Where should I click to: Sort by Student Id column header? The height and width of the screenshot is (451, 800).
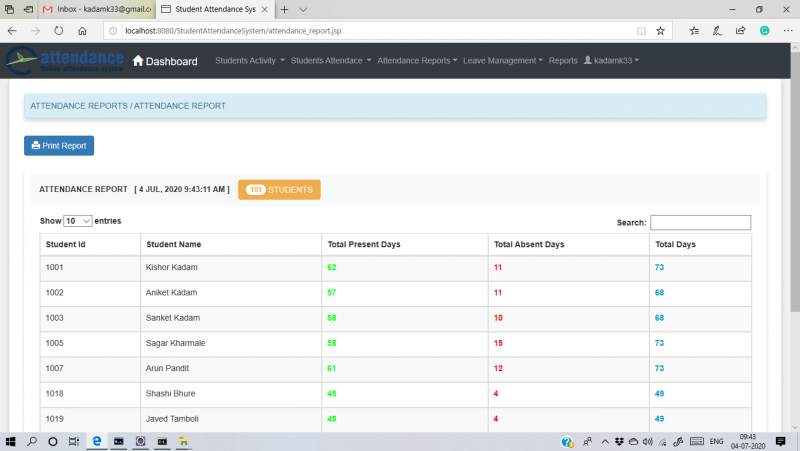90,244
